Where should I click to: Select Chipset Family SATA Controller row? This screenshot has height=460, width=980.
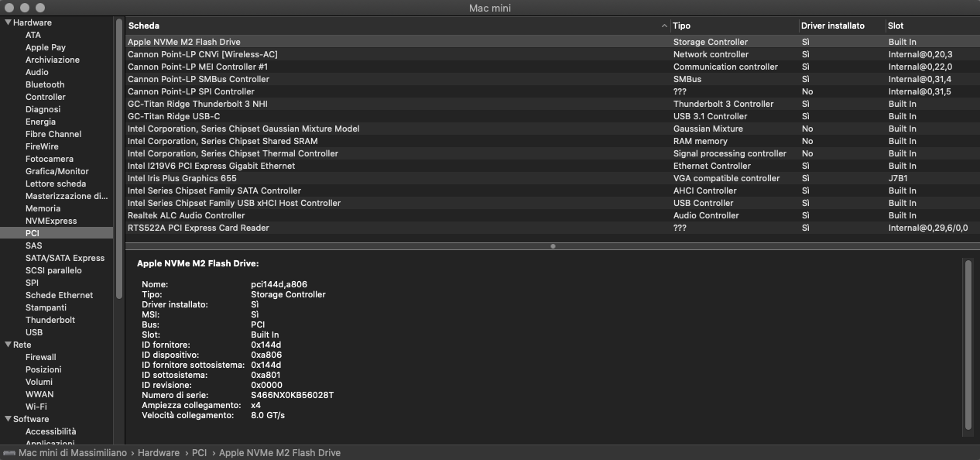point(553,191)
